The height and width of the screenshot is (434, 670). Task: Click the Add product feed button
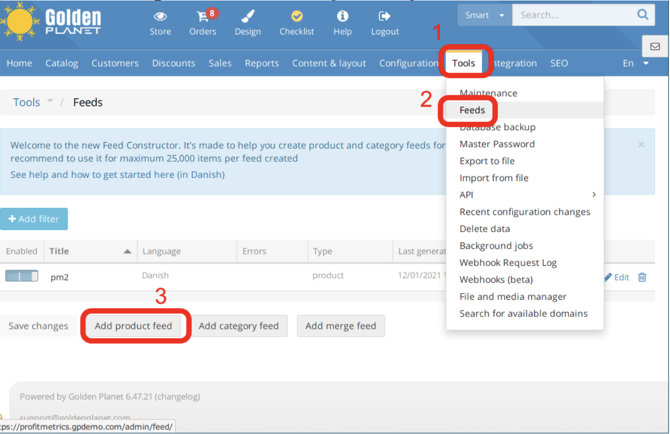(134, 326)
